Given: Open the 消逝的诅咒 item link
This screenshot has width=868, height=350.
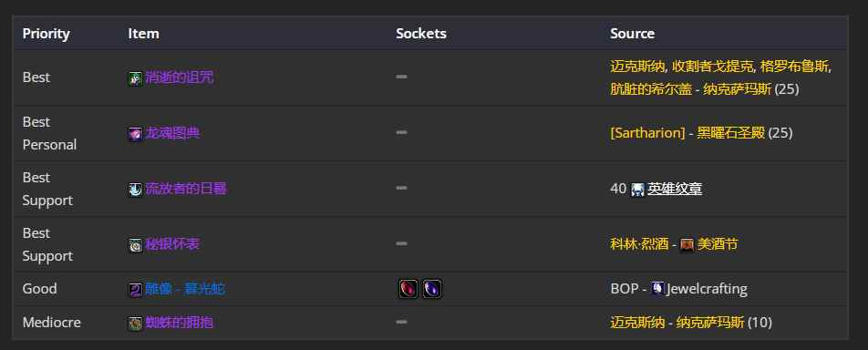Looking at the screenshot, I should [180, 77].
